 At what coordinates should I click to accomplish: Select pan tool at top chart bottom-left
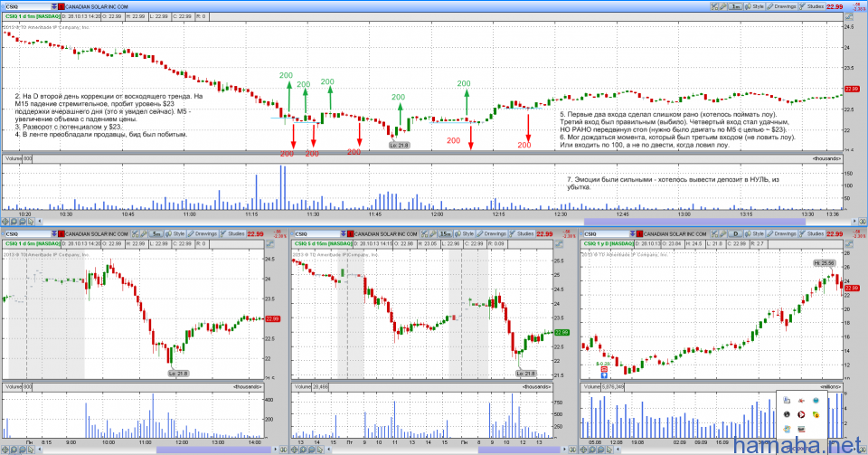point(5,222)
